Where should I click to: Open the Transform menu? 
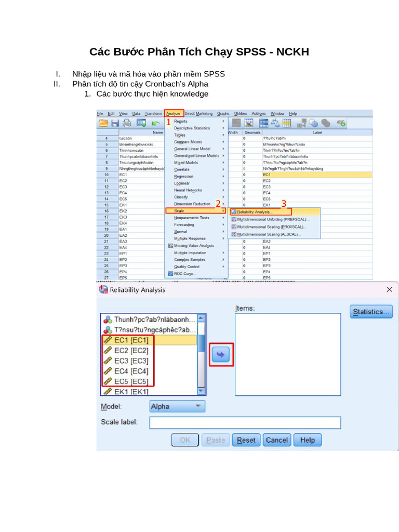pyautogui.click(x=153, y=113)
